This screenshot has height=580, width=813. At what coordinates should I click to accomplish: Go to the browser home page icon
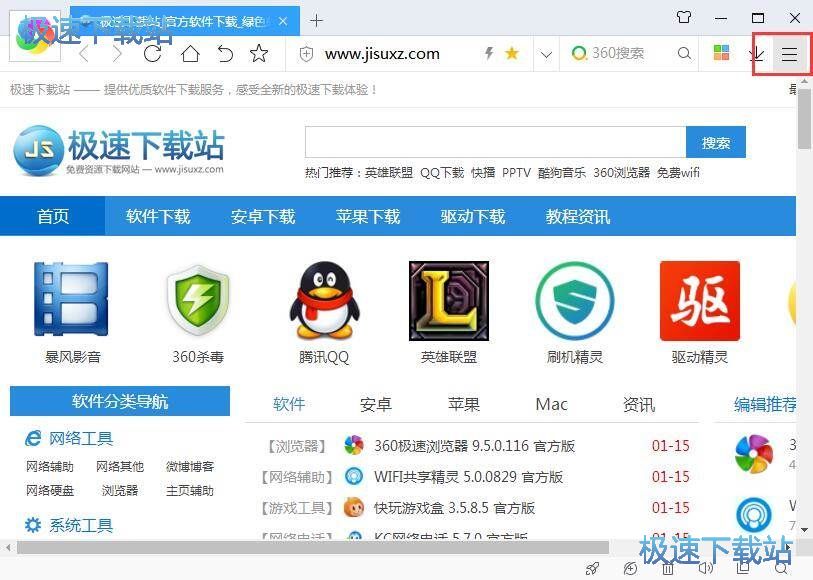click(190, 53)
